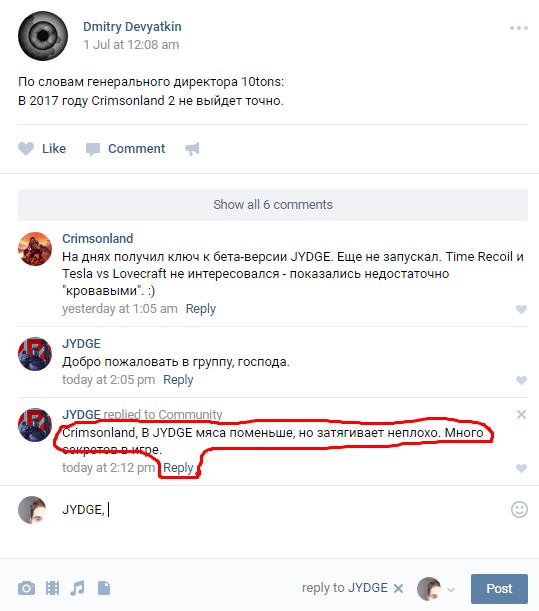This screenshot has width=539, height=611.
Task: Open the post options three-dots menu
Action: 519,28
